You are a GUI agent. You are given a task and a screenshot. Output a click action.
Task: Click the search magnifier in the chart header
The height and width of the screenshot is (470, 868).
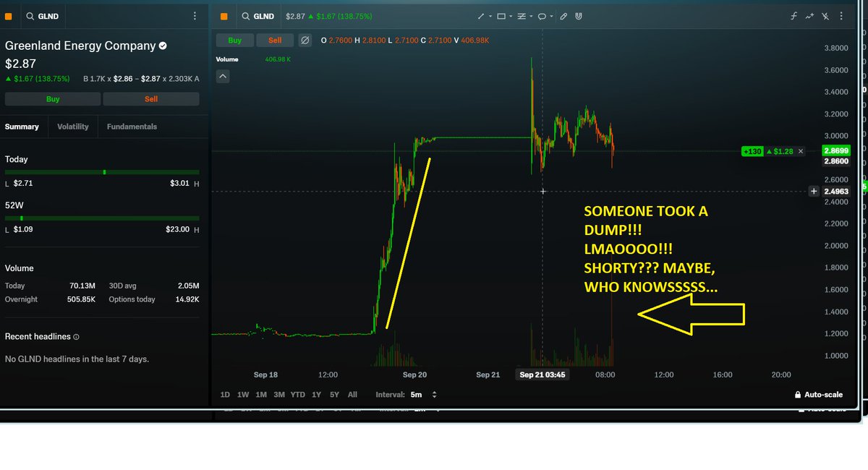point(246,16)
